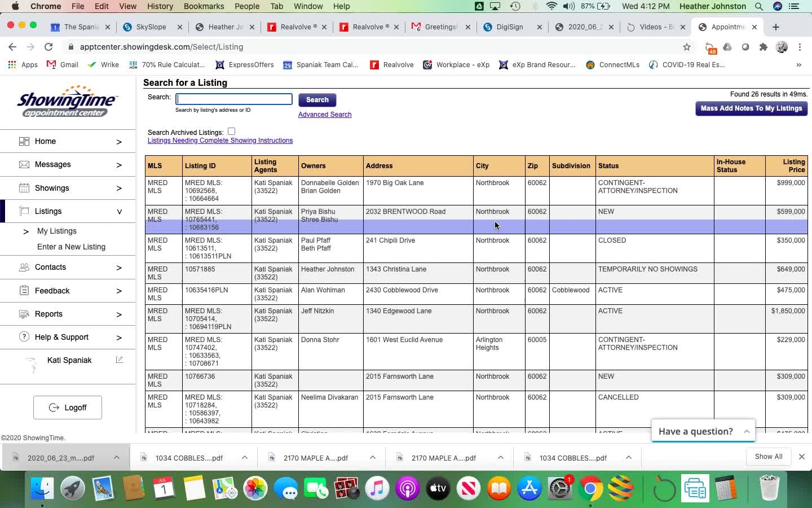Click the Help & Support question icon
This screenshot has height=508, width=812.
24,337
